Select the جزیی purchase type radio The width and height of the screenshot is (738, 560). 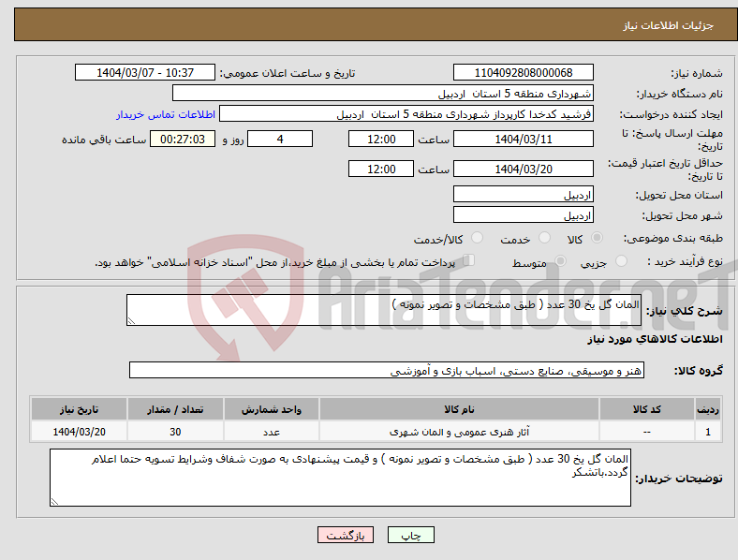coord(621,260)
